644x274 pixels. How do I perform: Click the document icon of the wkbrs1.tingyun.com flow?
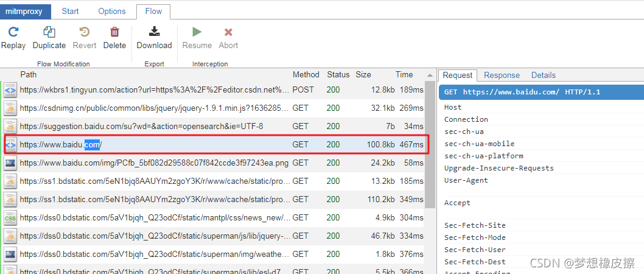point(10,90)
